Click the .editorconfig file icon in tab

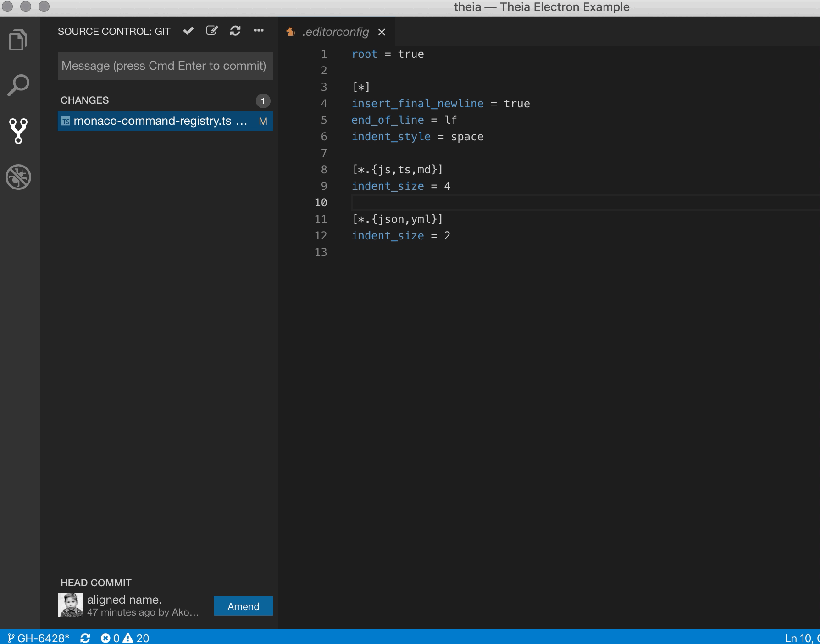290,32
